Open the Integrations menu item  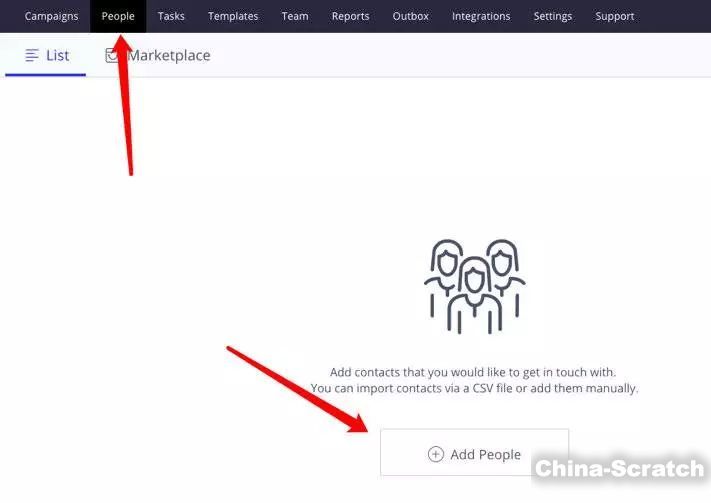tap(480, 16)
